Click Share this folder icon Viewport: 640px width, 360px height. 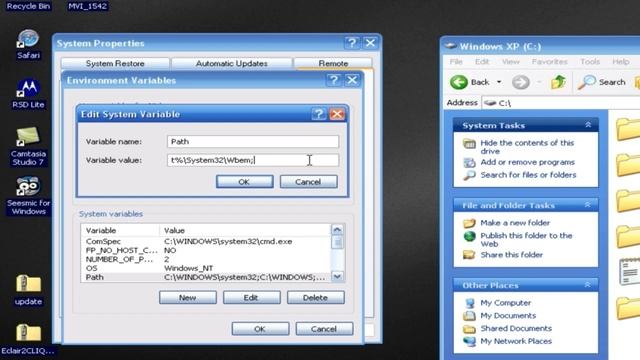point(469,255)
